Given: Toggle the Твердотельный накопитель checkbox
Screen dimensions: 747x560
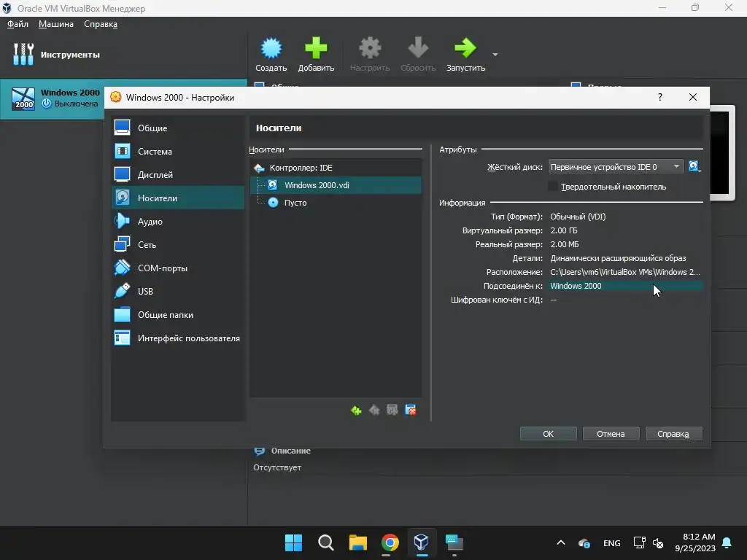Looking at the screenshot, I should tap(553, 186).
